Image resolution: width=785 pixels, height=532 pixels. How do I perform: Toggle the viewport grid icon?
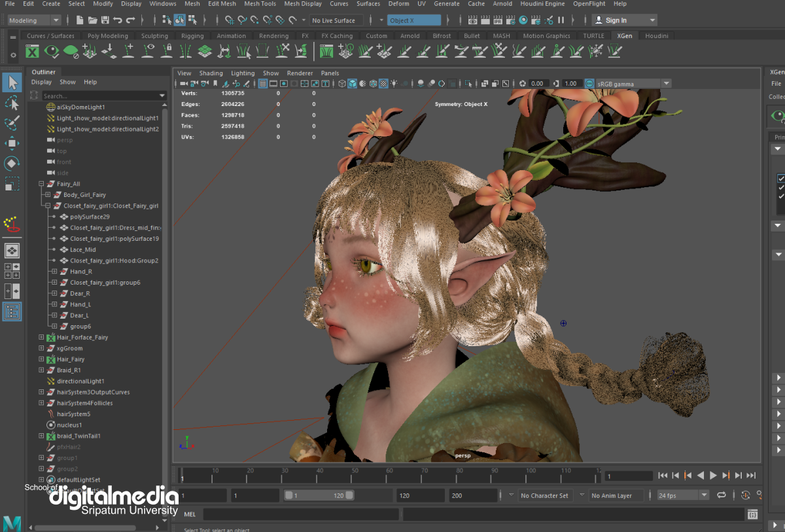coord(262,84)
